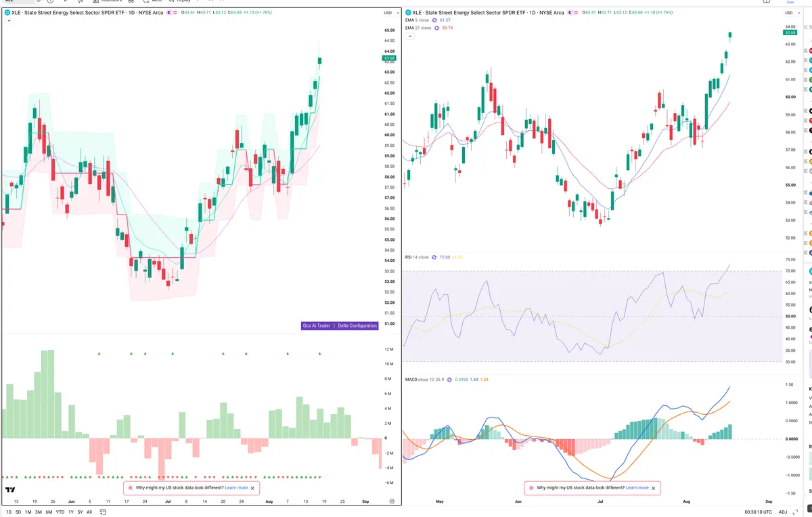Open left chart time axis settings gear
812x517 pixels.
(392, 501)
